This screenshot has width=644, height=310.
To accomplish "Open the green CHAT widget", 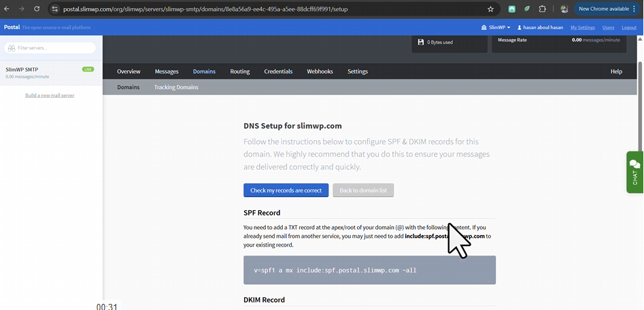I will pos(635,172).
